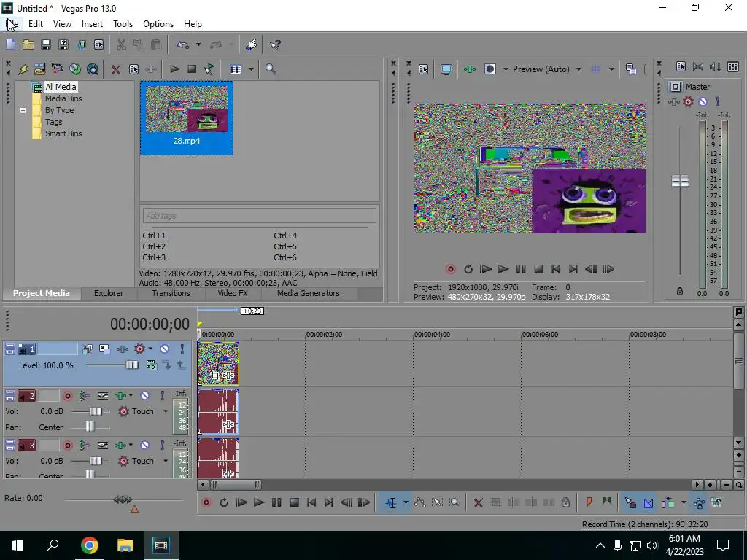Open the Touch automation dropdown on track 3
747x560 pixels.
click(x=166, y=461)
